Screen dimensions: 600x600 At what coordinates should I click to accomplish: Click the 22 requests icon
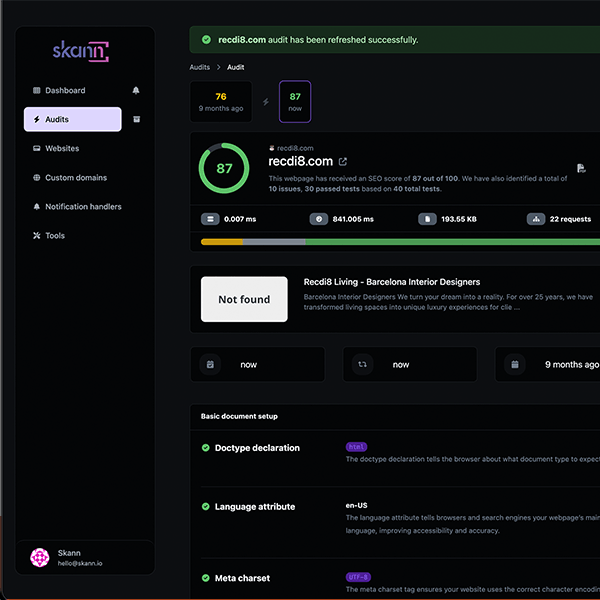pos(536,219)
